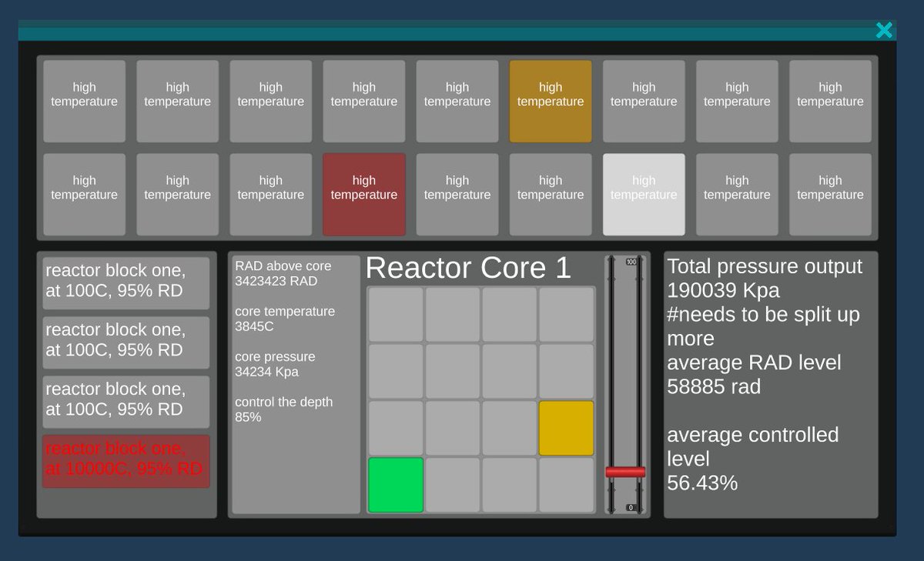Click the Total pressure output 190039 Kpa text
This screenshot has width=924, height=561.
[765, 279]
